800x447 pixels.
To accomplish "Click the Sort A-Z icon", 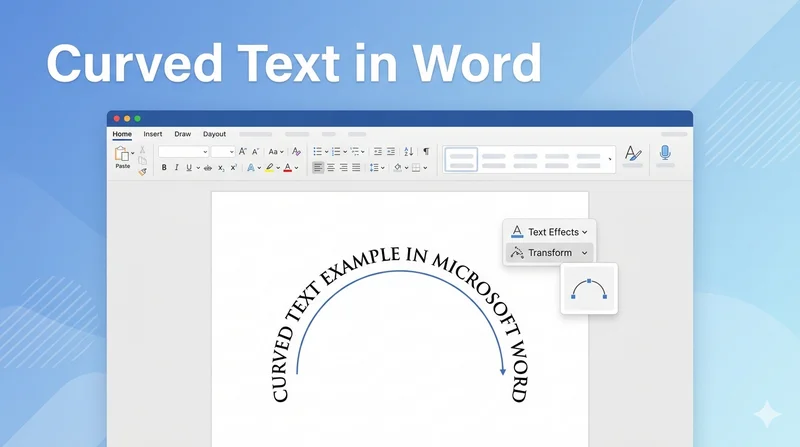I will pos(408,151).
